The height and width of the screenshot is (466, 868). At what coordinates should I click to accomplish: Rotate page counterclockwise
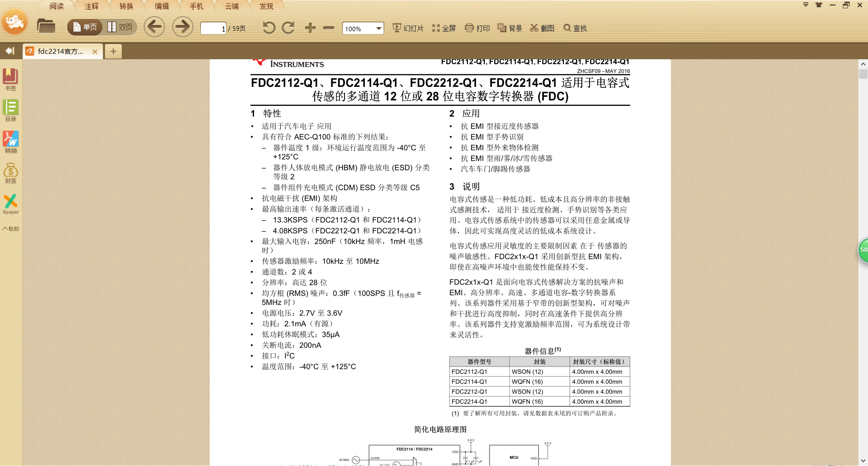click(269, 28)
